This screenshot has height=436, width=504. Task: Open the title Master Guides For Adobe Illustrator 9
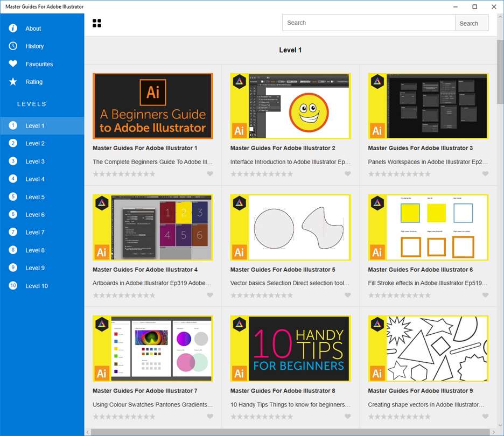[421, 391]
